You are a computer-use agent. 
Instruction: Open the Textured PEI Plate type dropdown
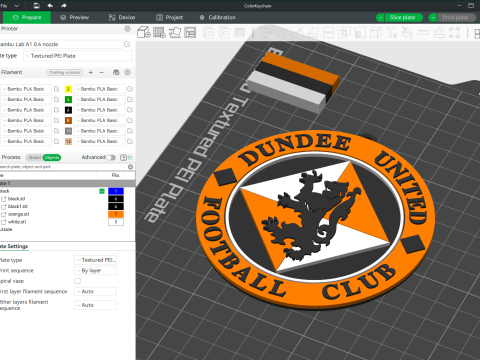(x=78, y=56)
